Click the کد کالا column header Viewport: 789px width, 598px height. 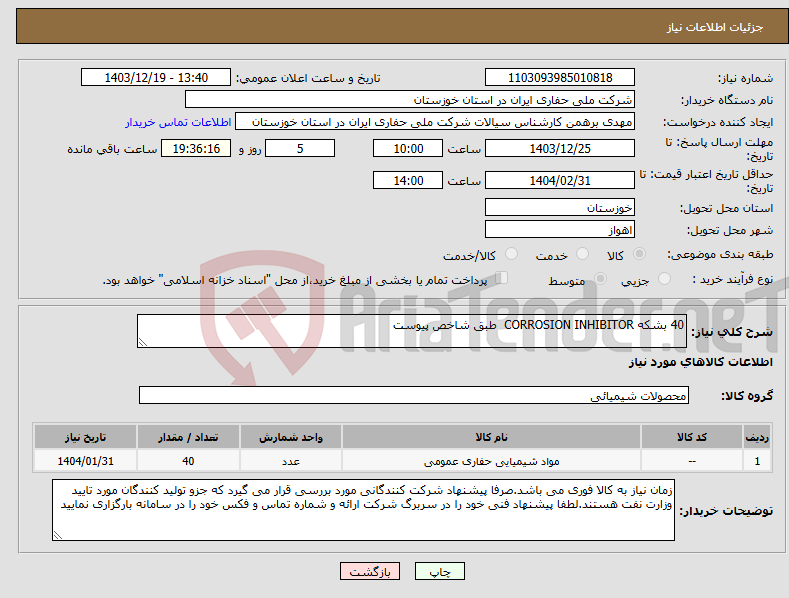[692, 437]
